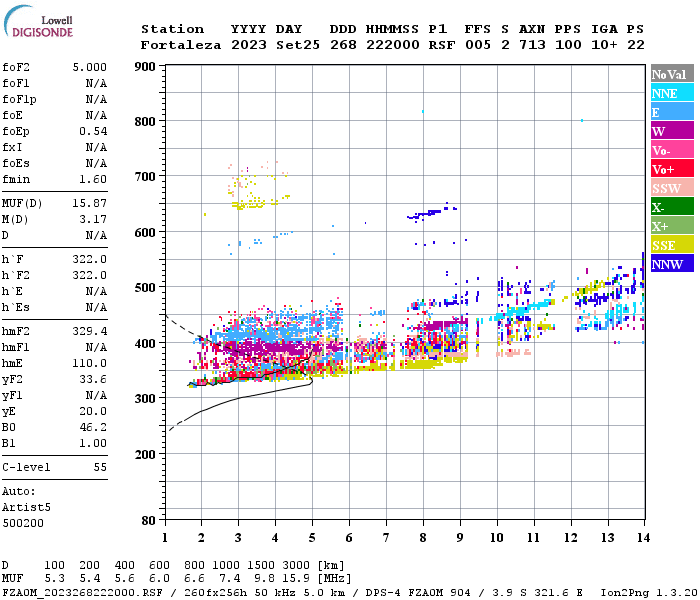
Task: Click the NNE cyan legend swatch
Action: click(x=671, y=93)
